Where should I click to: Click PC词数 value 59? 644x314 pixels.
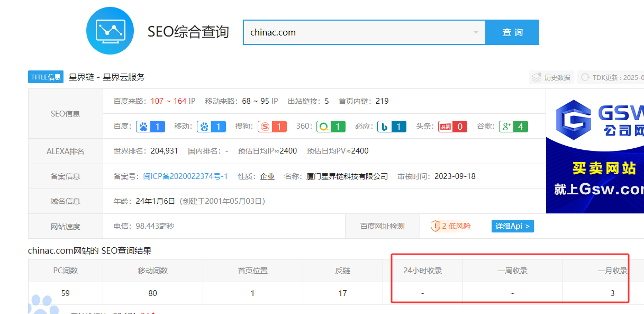coord(65,293)
